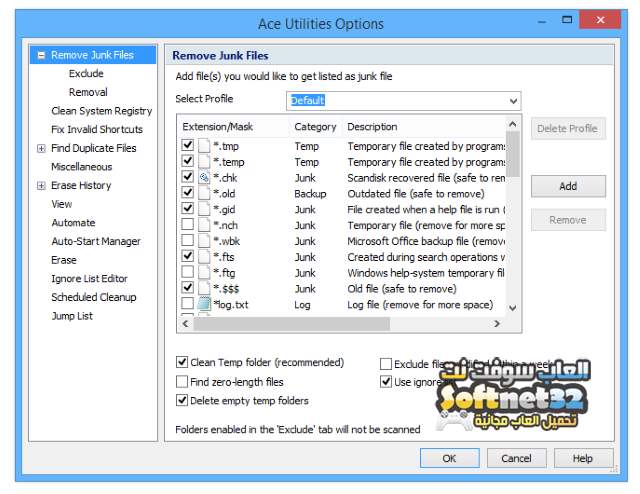Open the Exclude sub-item
640x494 pixels.
(86, 73)
